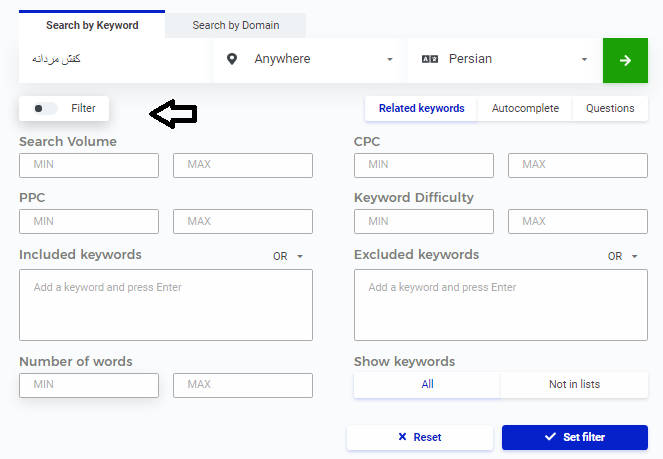Show only Not in lists keywords
Image resolution: width=663 pixels, height=459 pixels.
pyautogui.click(x=574, y=385)
